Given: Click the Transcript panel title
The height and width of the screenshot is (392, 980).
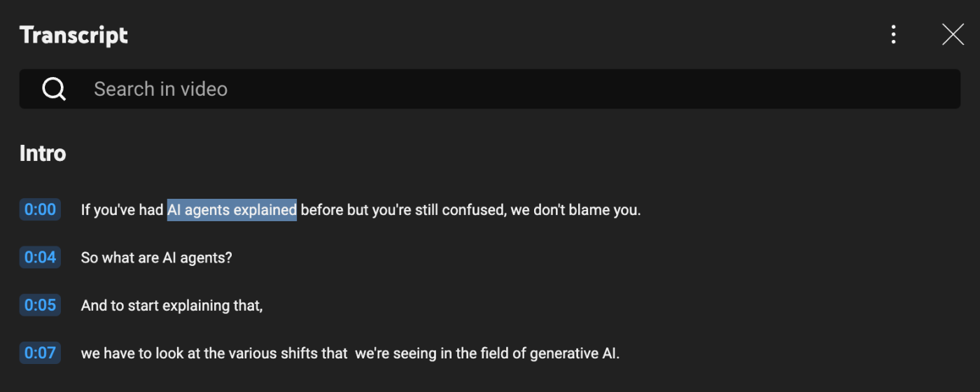Looking at the screenshot, I should 73,35.
